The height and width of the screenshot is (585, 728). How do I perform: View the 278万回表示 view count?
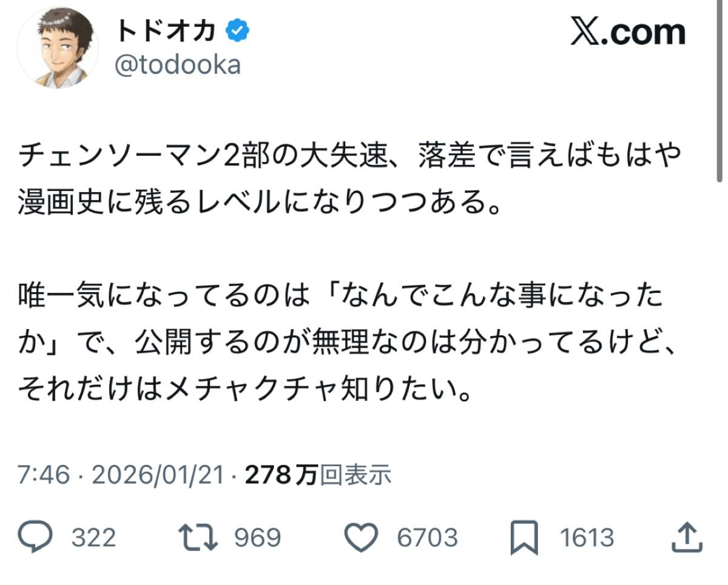tap(318, 475)
